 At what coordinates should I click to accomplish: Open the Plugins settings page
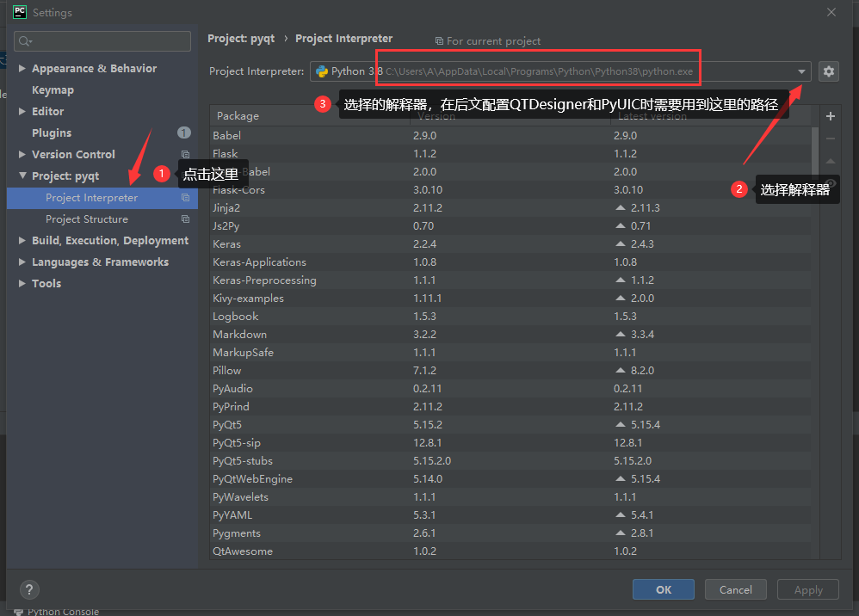tap(52, 133)
